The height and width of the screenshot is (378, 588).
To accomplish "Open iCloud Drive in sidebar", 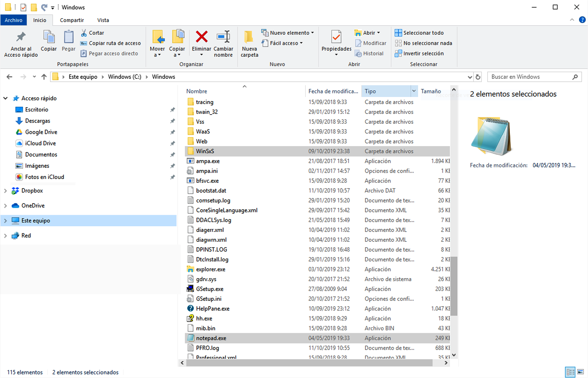I will tap(40, 143).
